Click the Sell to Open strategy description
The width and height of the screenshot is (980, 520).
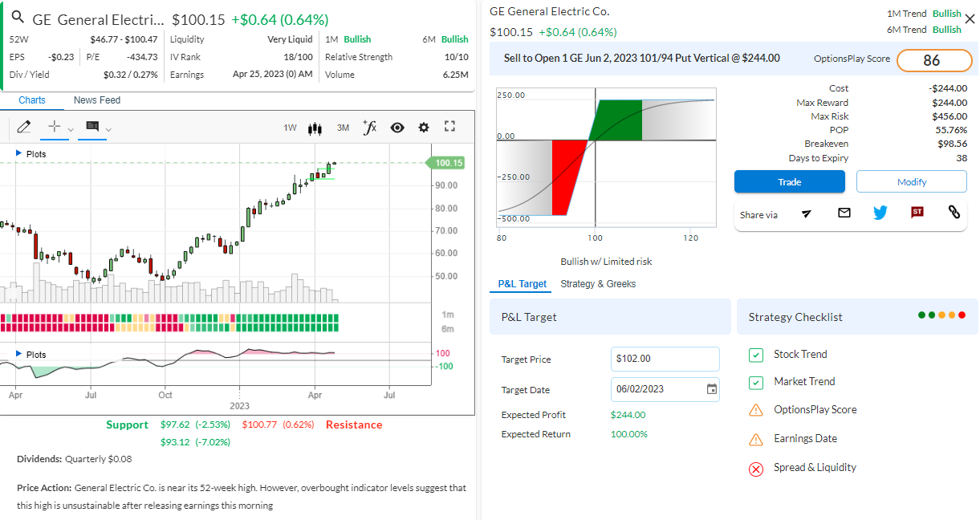(x=642, y=59)
